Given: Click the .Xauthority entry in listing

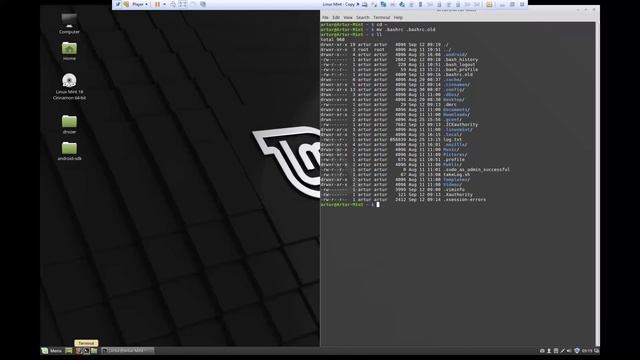Looking at the screenshot, I should coord(458,195).
